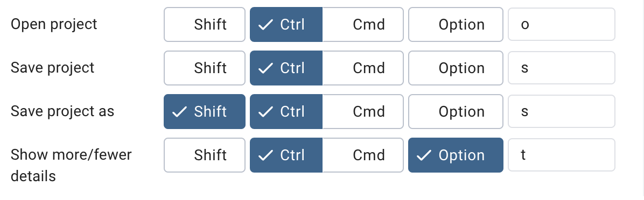Image resolution: width=644 pixels, height=200 pixels.
Task: Enable Option modifier for Save project
Action: pyautogui.click(x=456, y=68)
